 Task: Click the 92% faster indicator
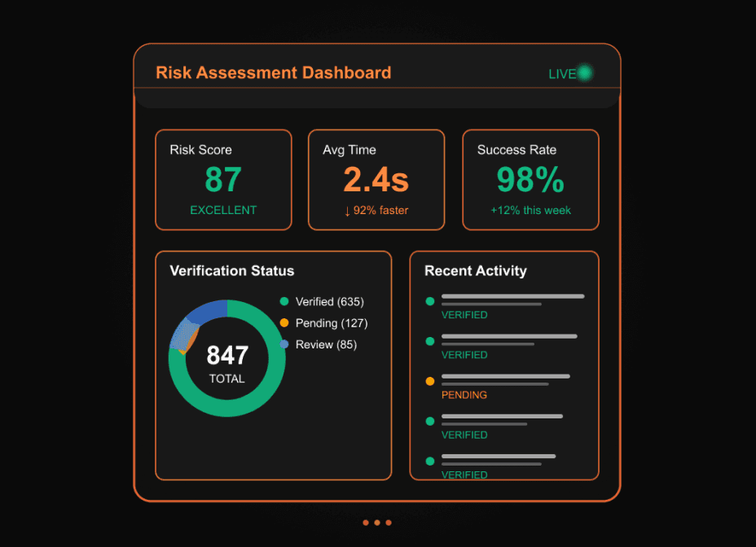[376, 211]
